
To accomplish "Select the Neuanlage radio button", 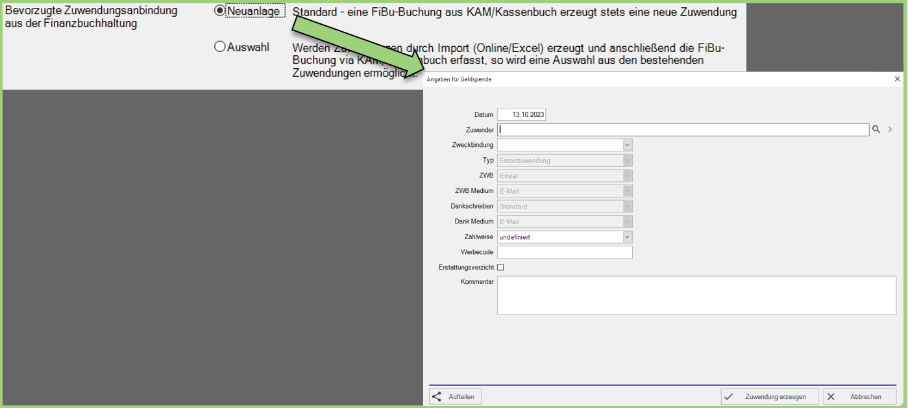I will pyautogui.click(x=220, y=11).
